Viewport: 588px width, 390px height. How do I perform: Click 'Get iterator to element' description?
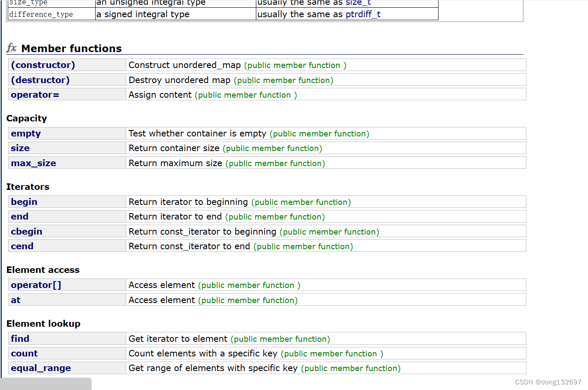coord(178,339)
